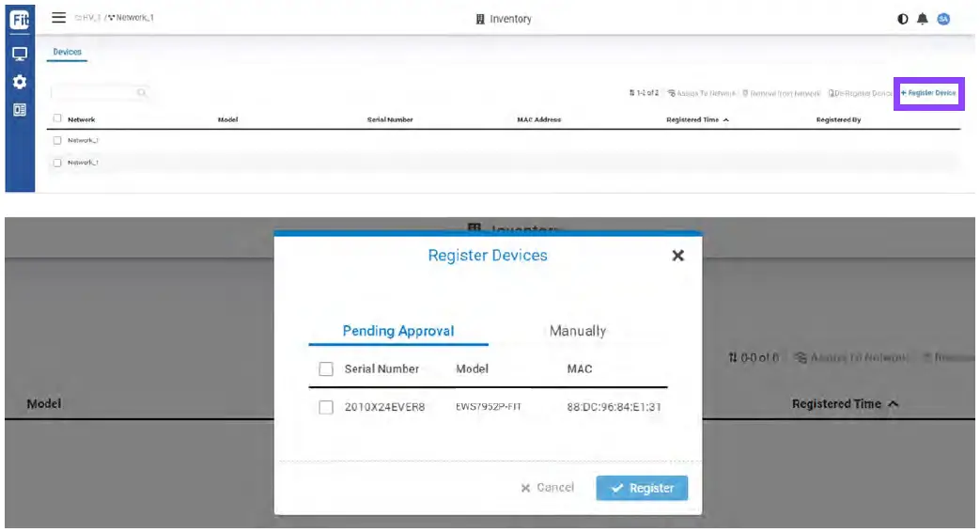Confirm with the Register button
Image resolution: width=980 pixels, height=532 pixels.
pos(642,488)
